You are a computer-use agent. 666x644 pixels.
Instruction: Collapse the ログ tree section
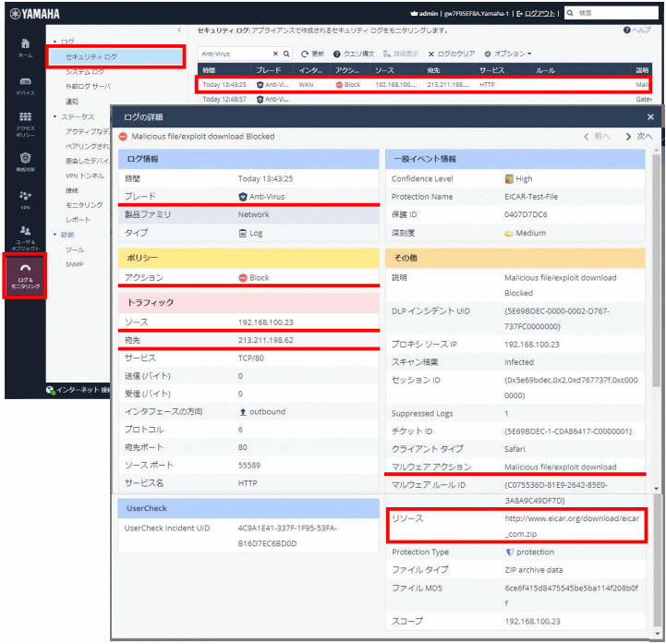pos(55,43)
